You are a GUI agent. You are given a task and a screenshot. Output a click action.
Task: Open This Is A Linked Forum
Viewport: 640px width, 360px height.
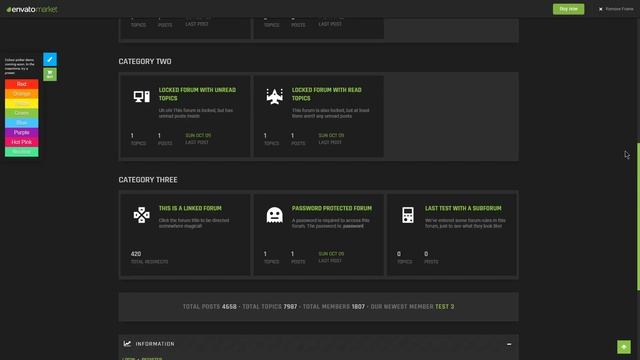tap(190, 208)
